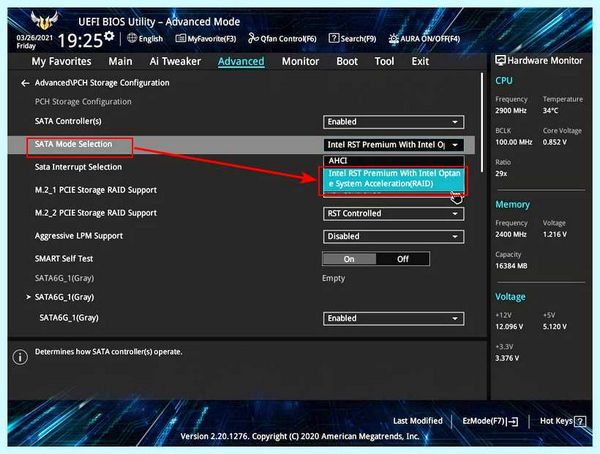
Task: Select Aggressive LPM Support label
Action: (x=79, y=236)
